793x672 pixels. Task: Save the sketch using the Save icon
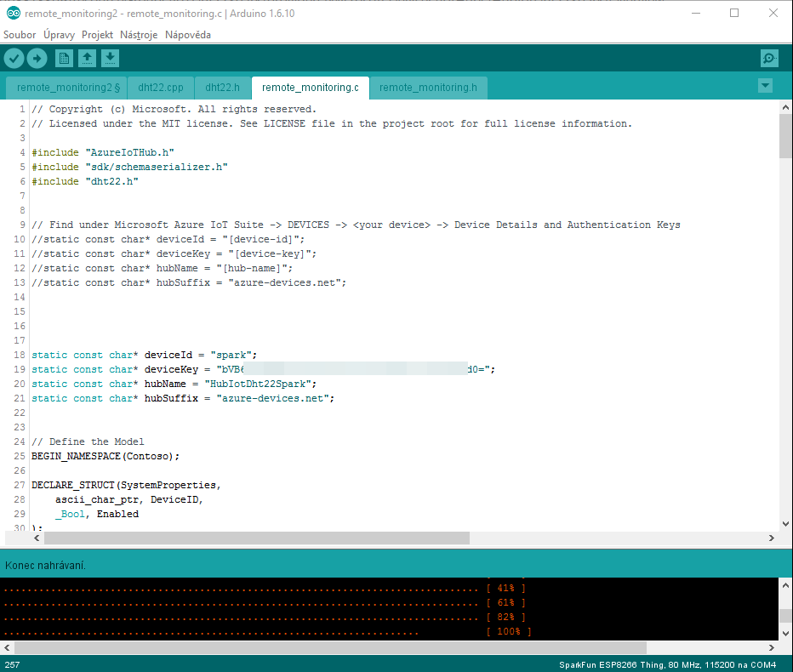111,58
